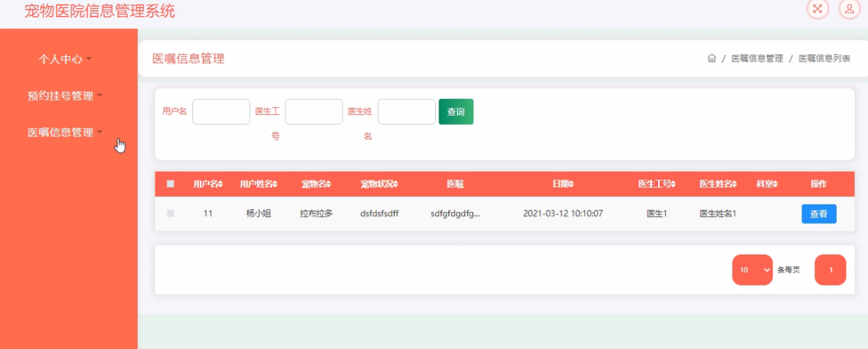Open 医嘱信息管理 breadcrumb link
This screenshot has height=349, width=868.
click(x=757, y=59)
